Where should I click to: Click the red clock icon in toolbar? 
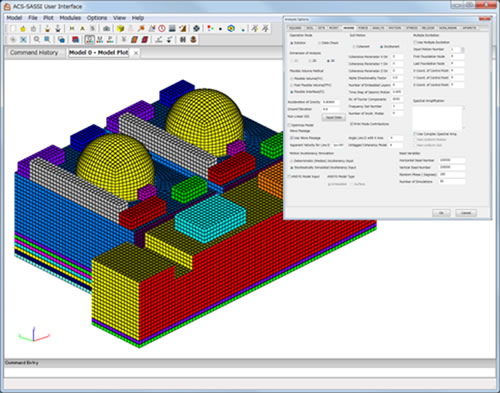[162, 29]
